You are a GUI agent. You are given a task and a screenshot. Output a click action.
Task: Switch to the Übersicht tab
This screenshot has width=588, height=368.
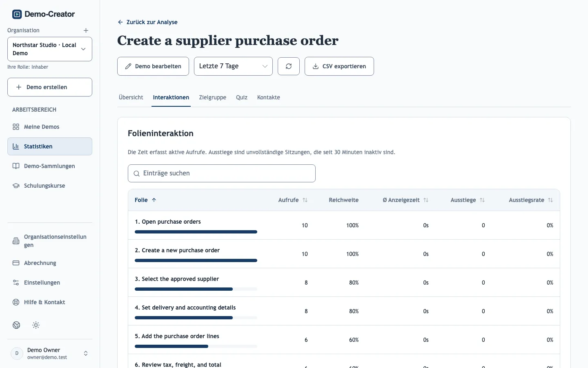point(131,97)
